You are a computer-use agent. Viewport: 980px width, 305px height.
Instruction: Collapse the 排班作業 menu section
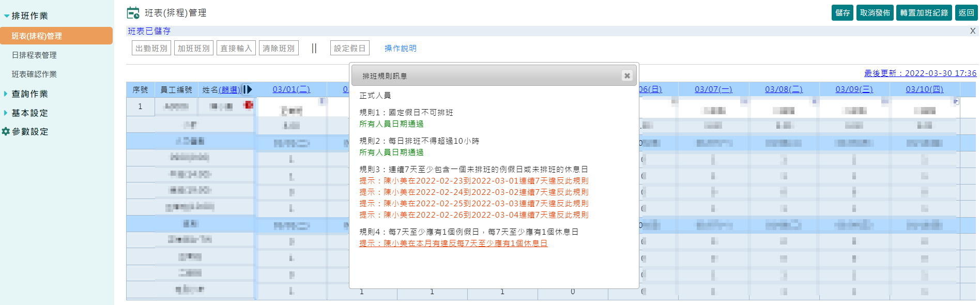(6, 16)
